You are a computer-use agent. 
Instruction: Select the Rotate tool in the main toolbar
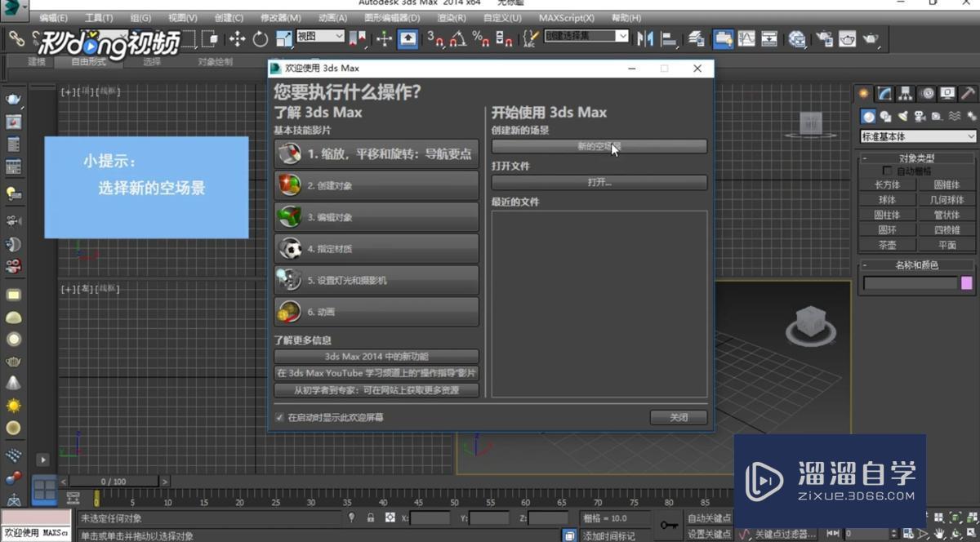tap(261, 38)
